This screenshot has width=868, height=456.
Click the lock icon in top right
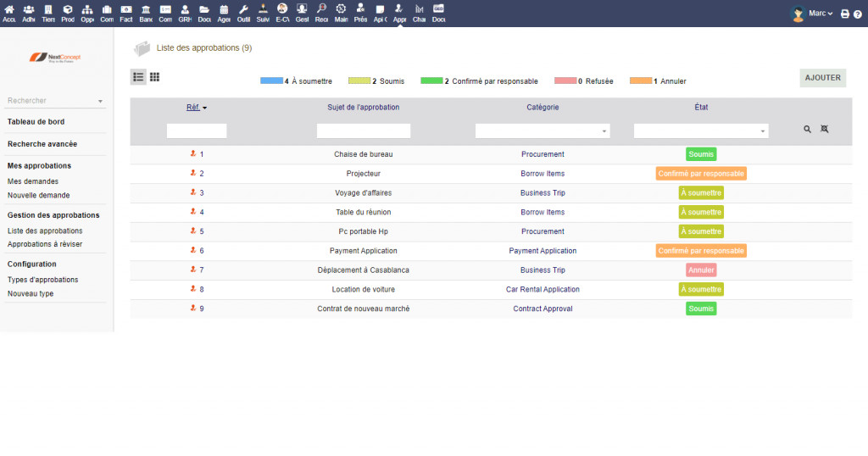point(858,14)
